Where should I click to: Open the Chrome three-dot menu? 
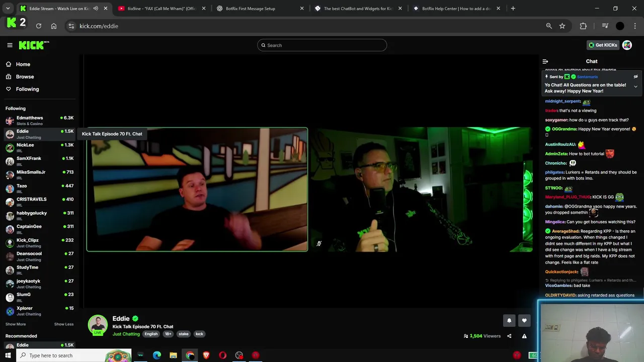point(635,26)
